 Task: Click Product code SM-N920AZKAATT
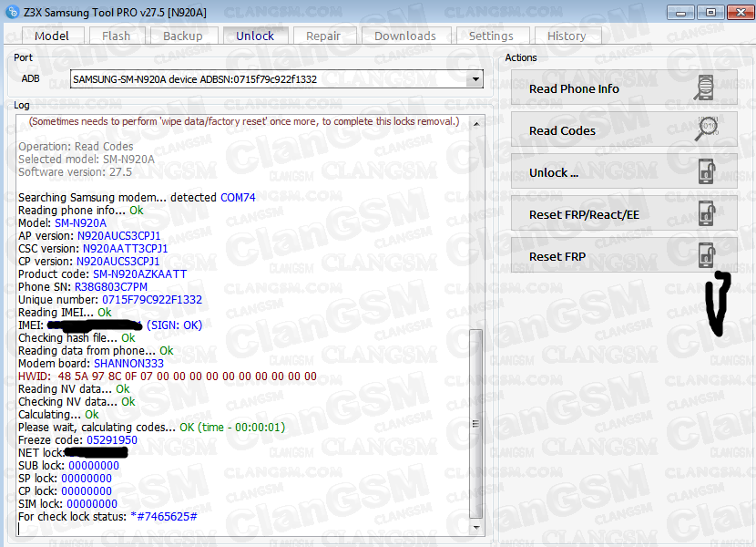click(140, 274)
